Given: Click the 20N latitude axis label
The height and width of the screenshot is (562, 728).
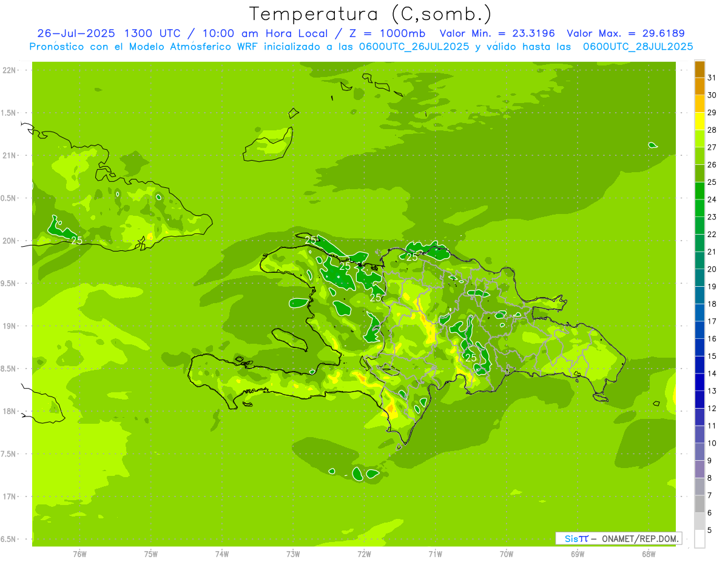Looking at the screenshot, I should tap(10, 241).
